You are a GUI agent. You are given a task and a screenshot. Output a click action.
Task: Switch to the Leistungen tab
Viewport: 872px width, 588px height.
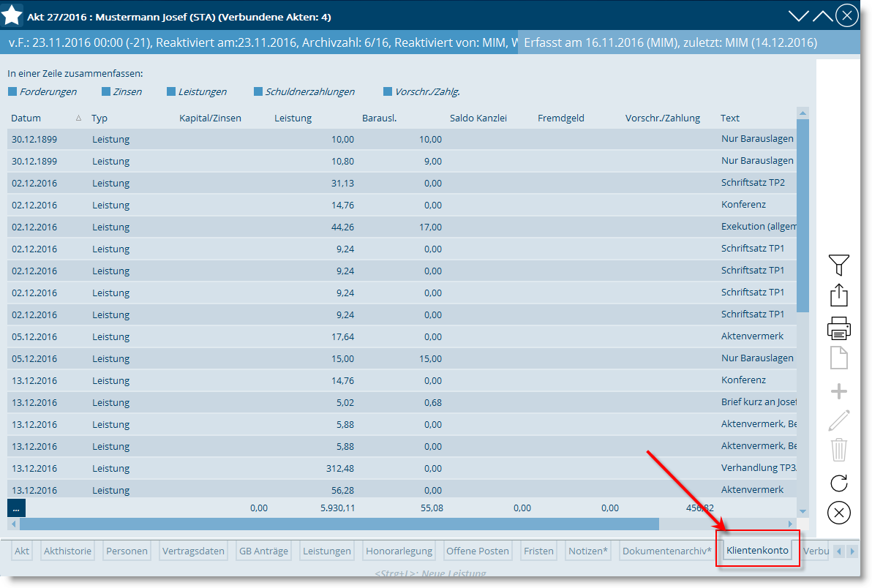tap(326, 551)
